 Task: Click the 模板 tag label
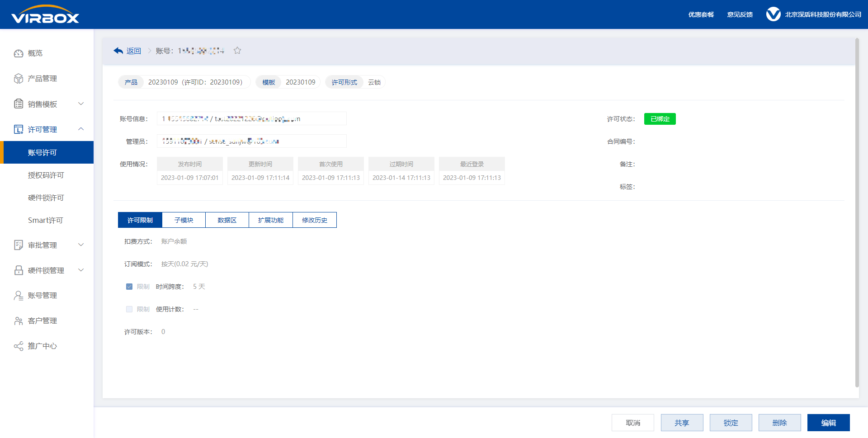coord(269,82)
